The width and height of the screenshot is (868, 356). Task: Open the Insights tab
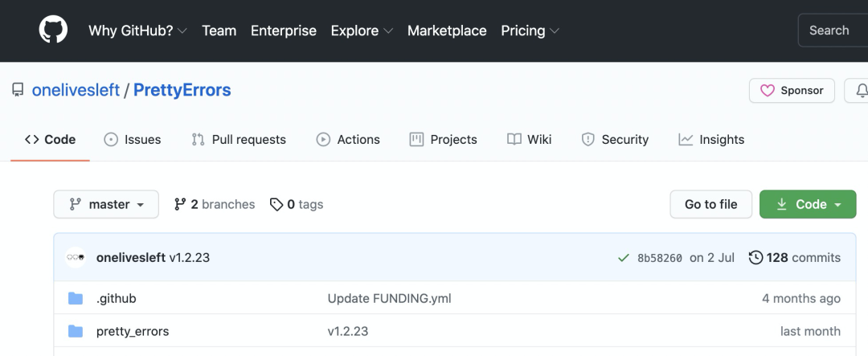(711, 140)
